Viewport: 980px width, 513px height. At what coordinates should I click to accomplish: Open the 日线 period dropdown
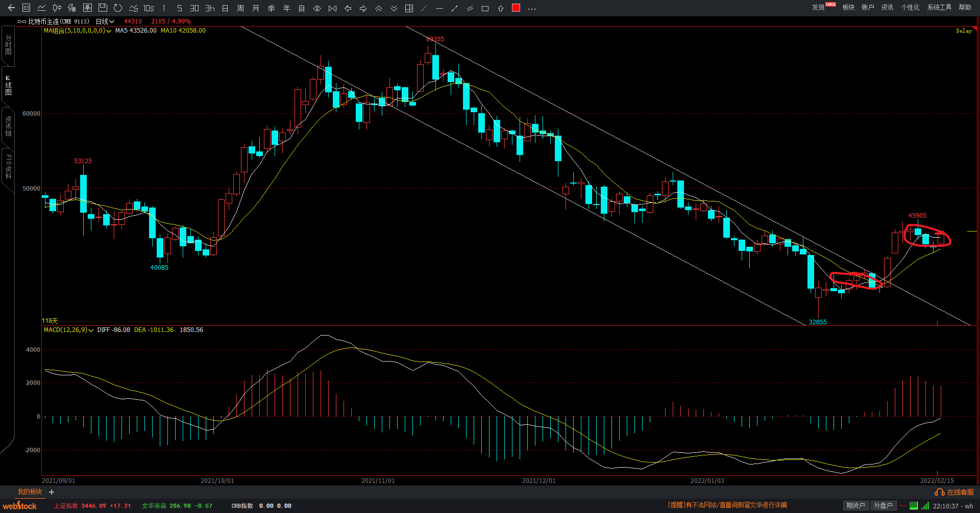click(x=105, y=21)
